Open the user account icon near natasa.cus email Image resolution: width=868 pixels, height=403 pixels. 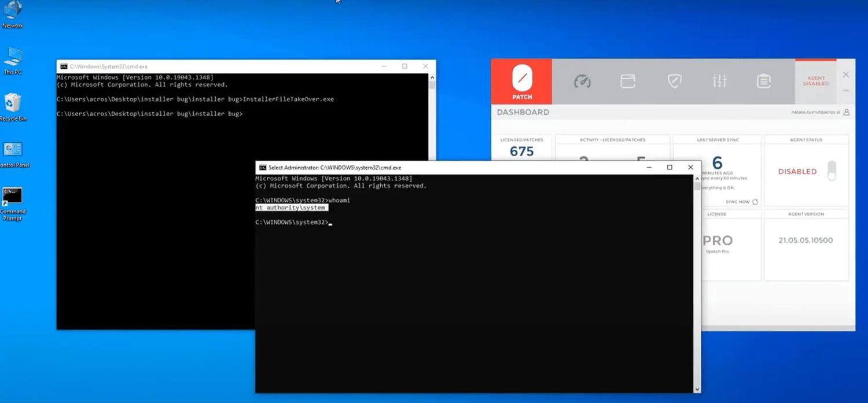point(845,112)
